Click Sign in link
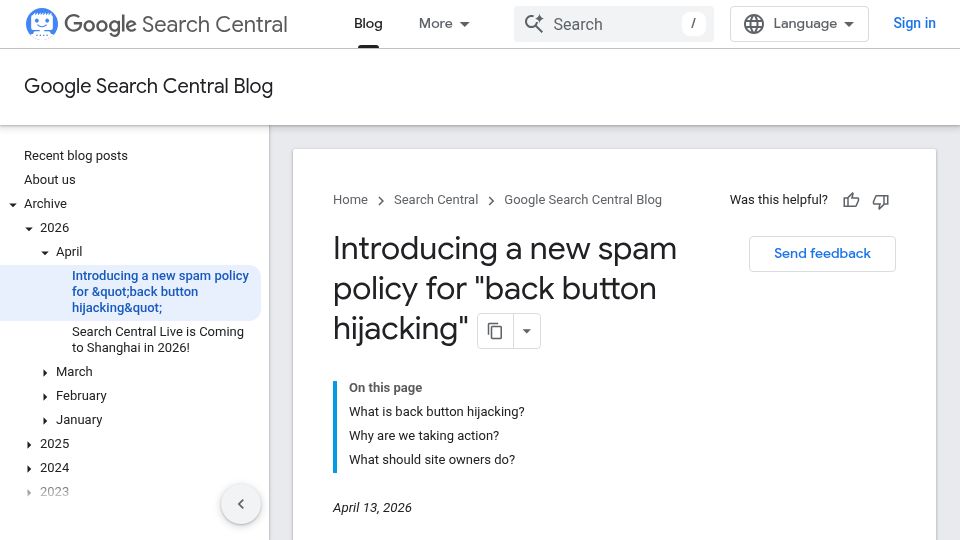 pyautogui.click(x=914, y=23)
